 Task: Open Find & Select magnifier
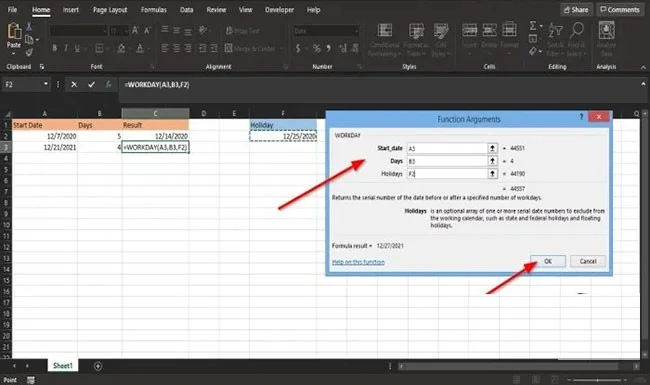(576, 39)
